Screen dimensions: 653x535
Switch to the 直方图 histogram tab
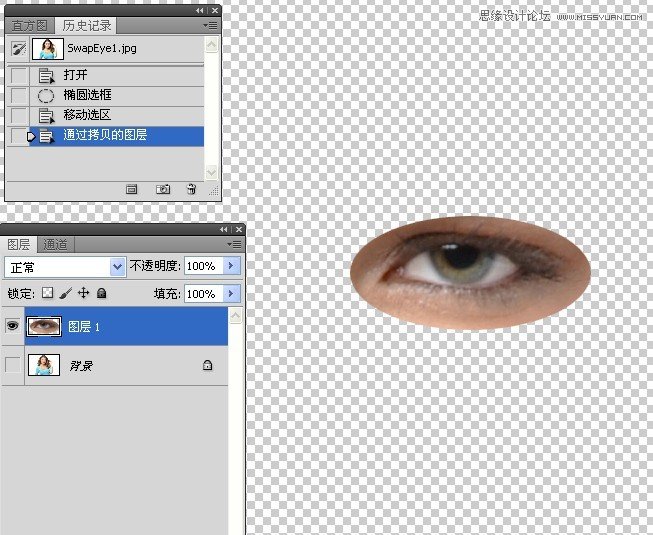[x=30, y=26]
